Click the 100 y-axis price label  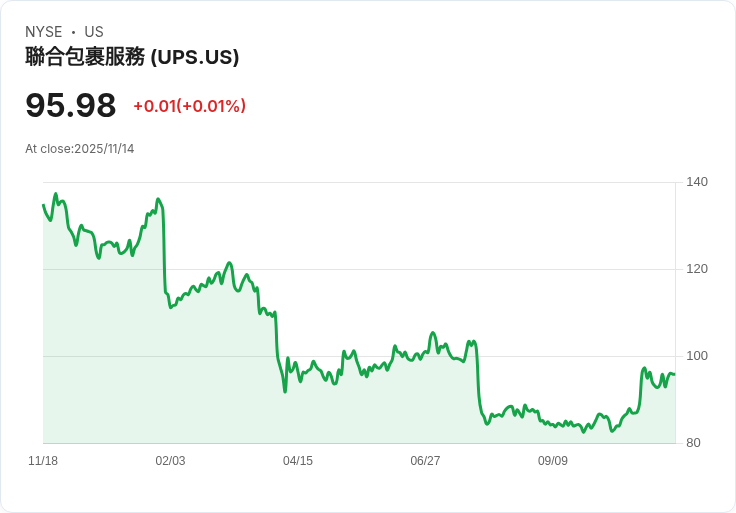point(697,356)
